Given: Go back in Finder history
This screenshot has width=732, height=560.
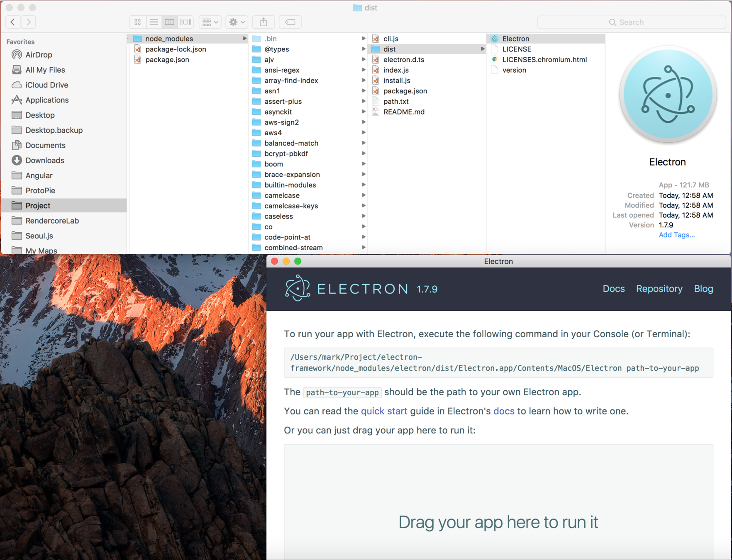Looking at the screenshot, I should tap(13, 22).
